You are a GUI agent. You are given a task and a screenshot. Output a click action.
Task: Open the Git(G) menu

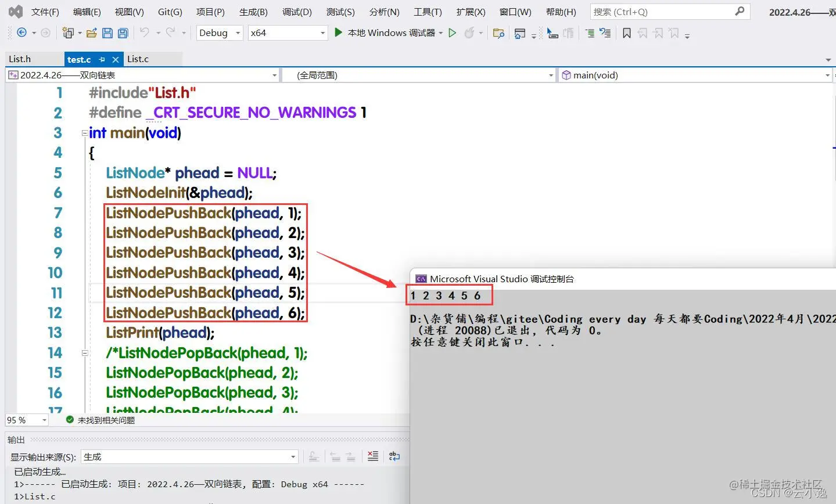point(170,12)
